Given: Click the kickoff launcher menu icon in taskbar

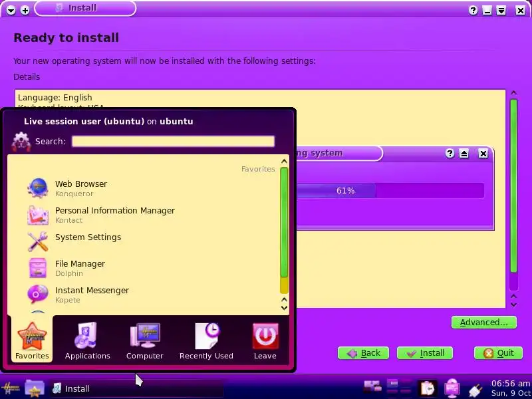Looking at the screenshot, I should (10, 388).
